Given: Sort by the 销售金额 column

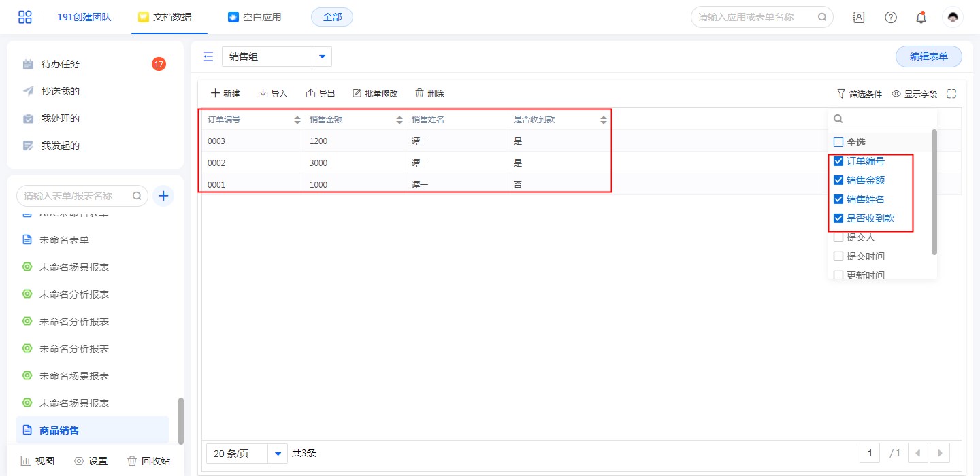Looking at the screenshot, I should (399, 120).
